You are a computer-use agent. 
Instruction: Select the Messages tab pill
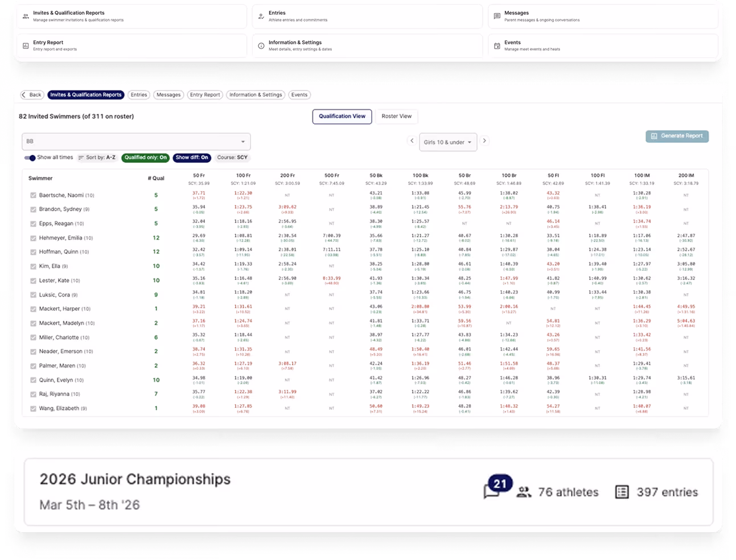[168, 95]
